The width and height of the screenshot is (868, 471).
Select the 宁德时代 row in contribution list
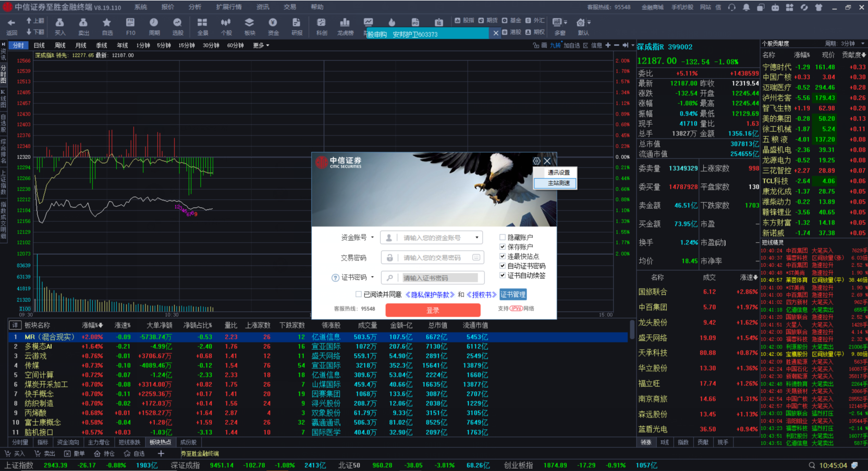814,67
